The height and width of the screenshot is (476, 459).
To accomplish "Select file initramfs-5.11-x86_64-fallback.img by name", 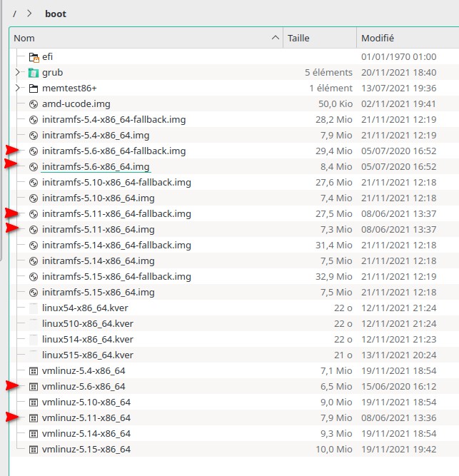I will tap(116, 214).
